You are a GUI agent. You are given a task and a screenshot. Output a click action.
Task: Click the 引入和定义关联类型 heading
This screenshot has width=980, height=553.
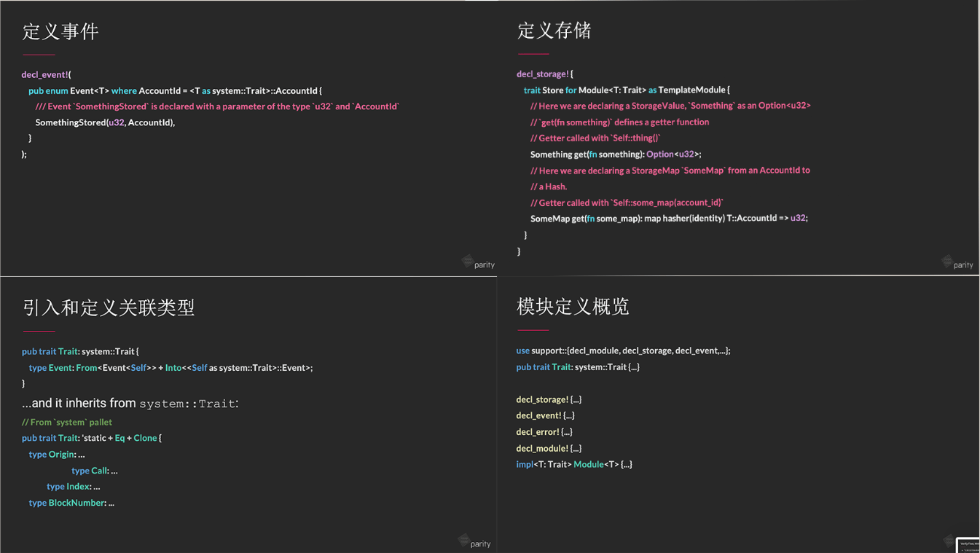[x=109, y=307]
